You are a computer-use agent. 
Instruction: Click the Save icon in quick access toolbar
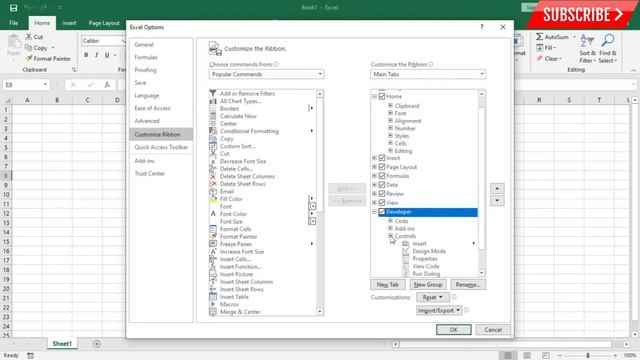point(13,8)
